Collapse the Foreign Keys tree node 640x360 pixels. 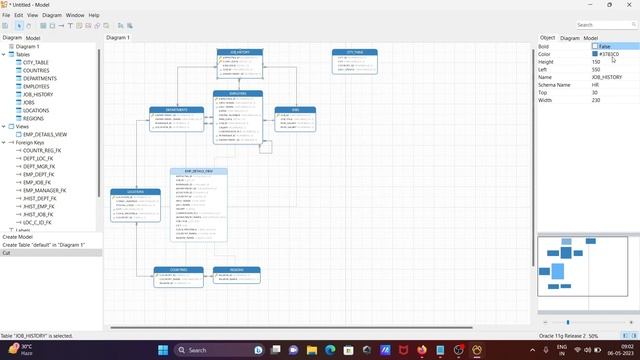coord(4,142)
